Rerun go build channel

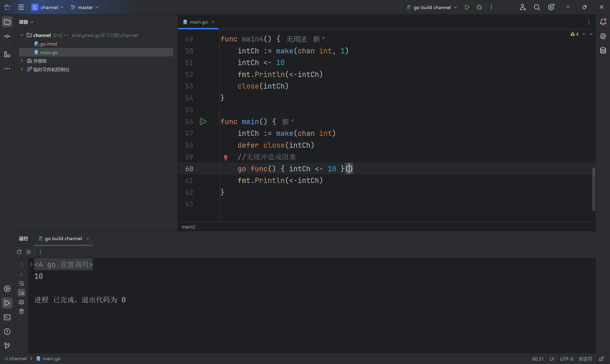tap(19, 252)
